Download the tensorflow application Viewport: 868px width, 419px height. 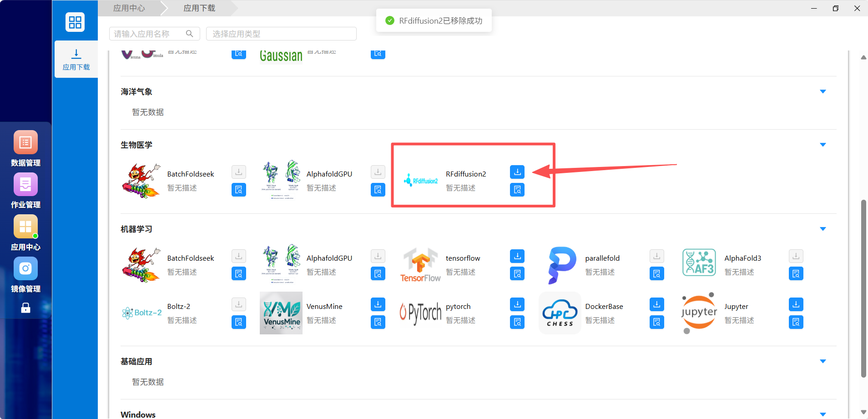pyautogui.click(x=517, y=256)
